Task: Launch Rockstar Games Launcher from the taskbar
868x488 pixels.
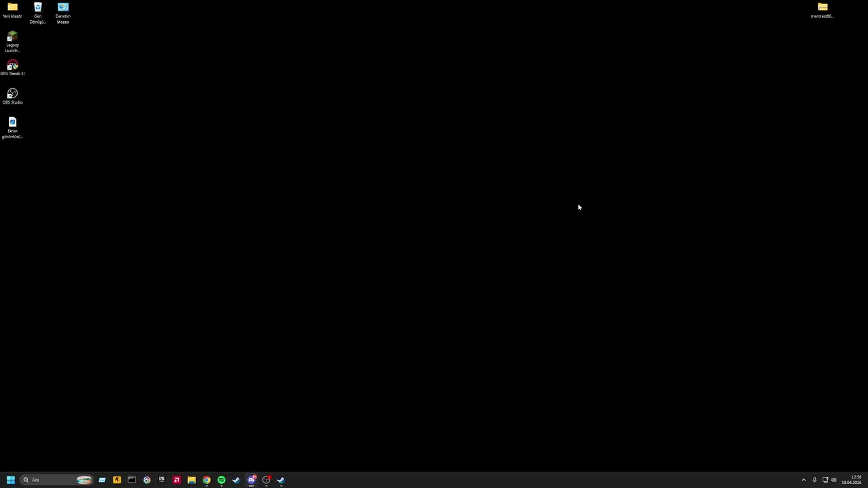Action: 117,480
